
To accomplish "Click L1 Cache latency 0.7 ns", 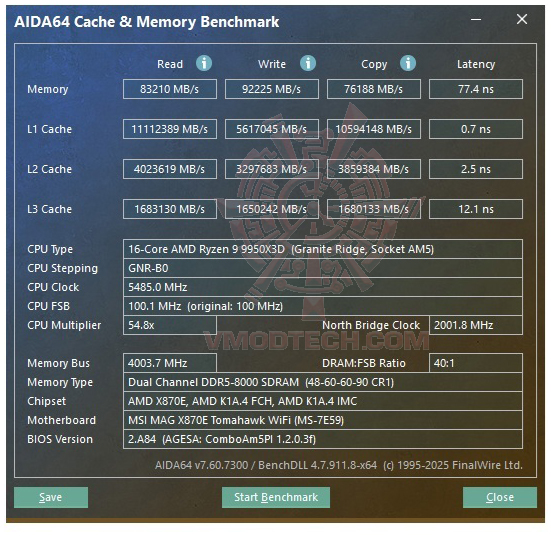I will [476, 129].
